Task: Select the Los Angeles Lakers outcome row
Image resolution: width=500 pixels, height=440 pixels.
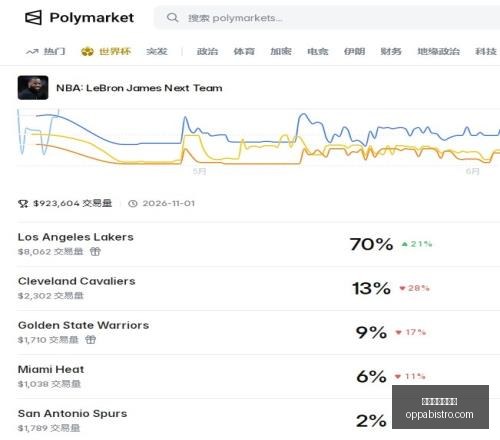Action: coord(258,244)
